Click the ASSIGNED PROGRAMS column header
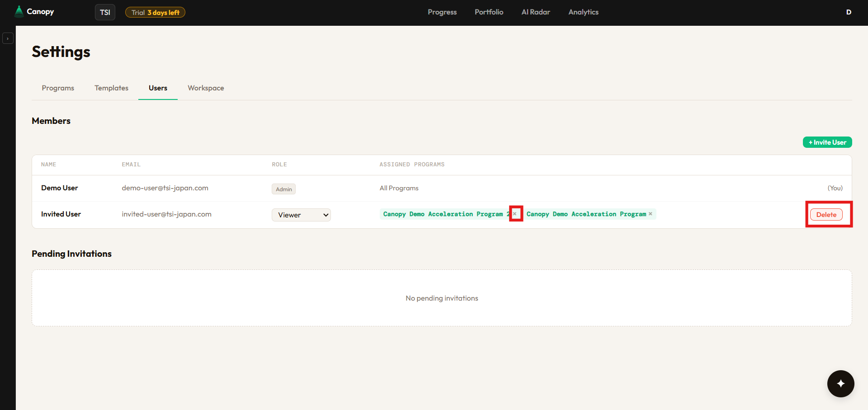868x410 pixels. [x=412, y=165]
